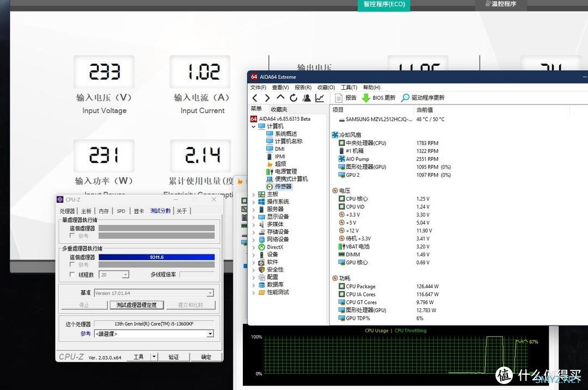Click the 报告 report toolbar button
Screen dimensions: 588x390
[x=345, y=98]
